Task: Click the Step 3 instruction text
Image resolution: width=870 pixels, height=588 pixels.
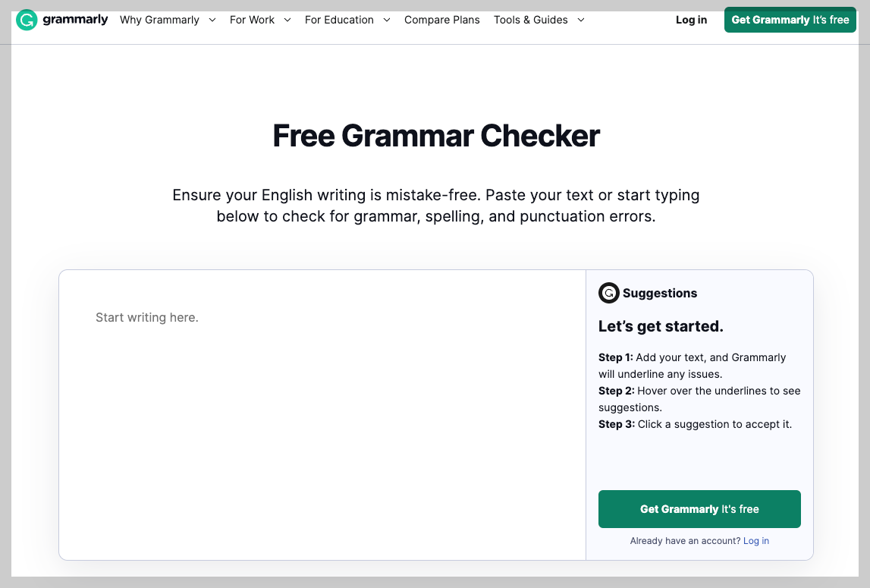Action: click(x=695, y=424)
